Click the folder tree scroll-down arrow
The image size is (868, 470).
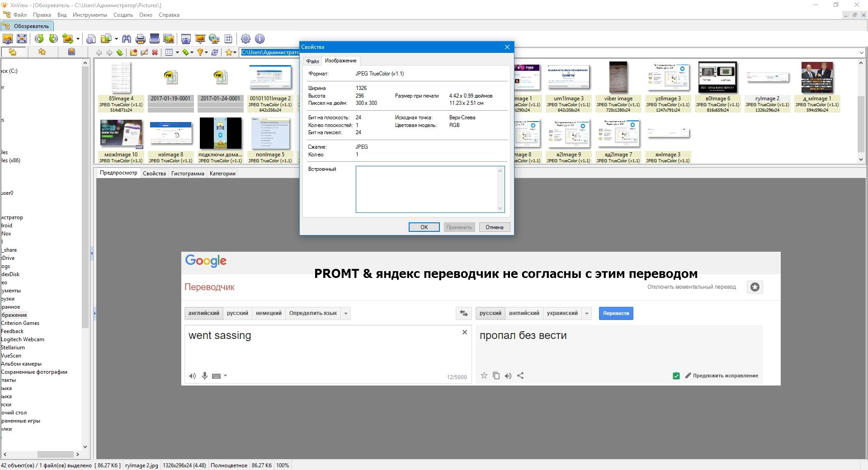click(x=85, y=447)
